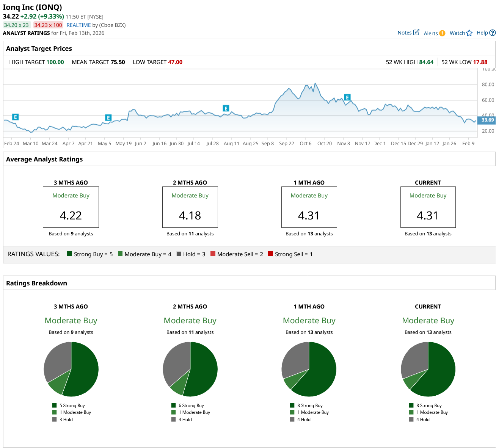Click the 5 Strong Buy swatch under 3 MTHS pie
Image resolution: width=496 pixels, height=448 pixels.
(55, 405)
